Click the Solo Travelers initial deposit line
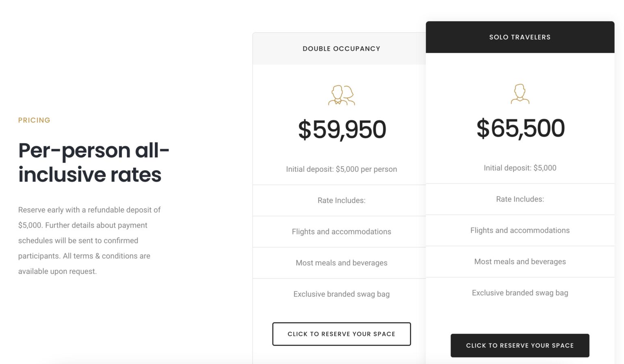This screenshot has height=364, width=624. tap(520, 168)
